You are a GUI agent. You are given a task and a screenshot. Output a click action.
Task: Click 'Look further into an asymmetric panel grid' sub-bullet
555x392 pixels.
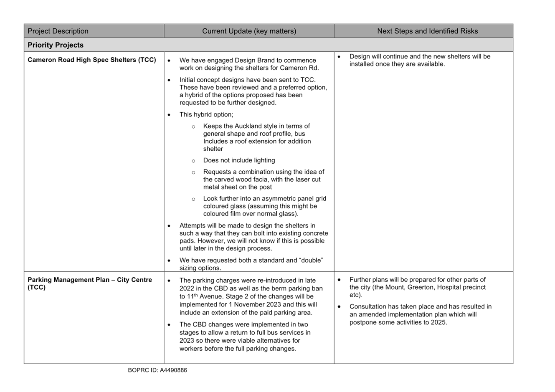pos(265,206)
